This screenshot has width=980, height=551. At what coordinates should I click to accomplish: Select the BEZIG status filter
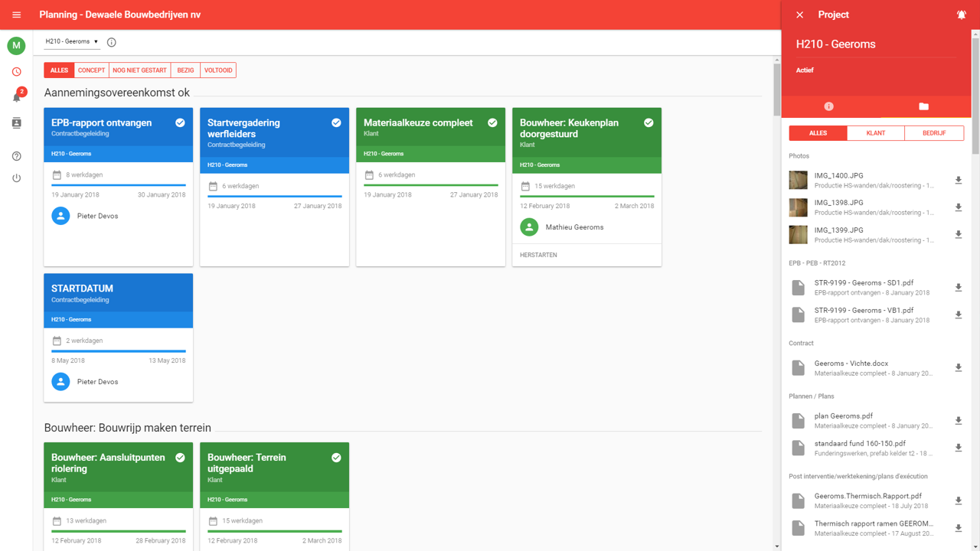(x=185, y=70)
